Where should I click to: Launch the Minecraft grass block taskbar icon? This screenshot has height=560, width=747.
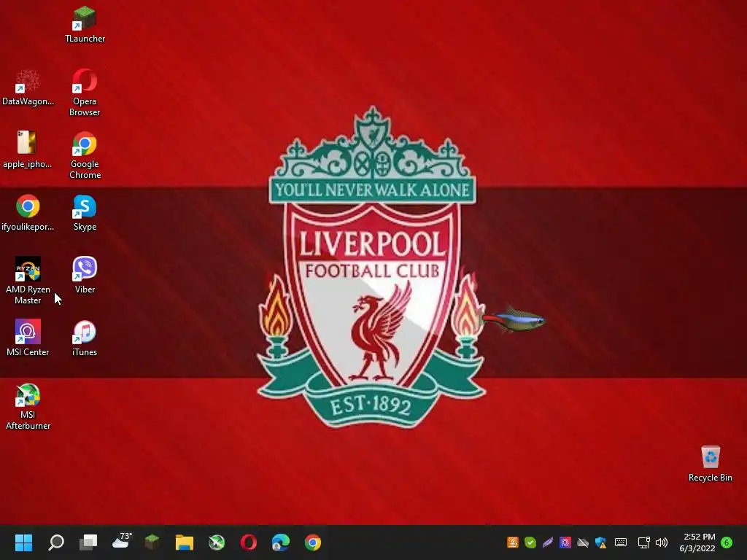coord(152,542)
